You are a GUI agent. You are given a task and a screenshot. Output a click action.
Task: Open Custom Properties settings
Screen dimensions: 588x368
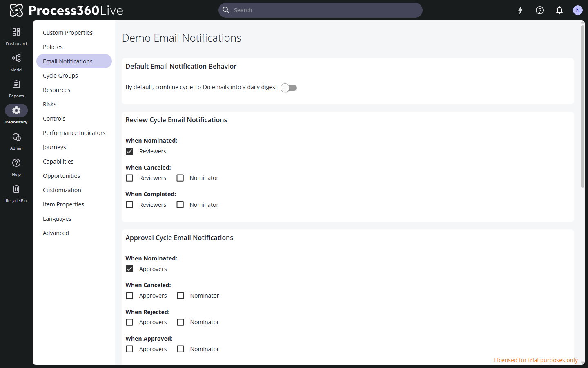74,33
